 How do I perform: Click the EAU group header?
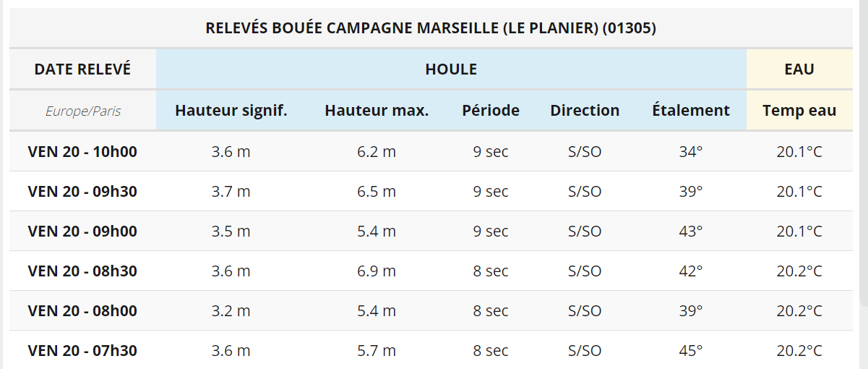tap(799, 69)
